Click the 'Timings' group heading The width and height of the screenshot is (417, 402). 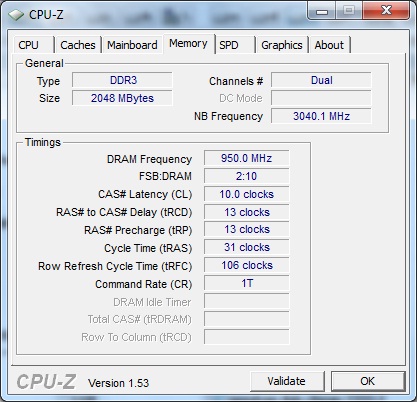(43, 142)
